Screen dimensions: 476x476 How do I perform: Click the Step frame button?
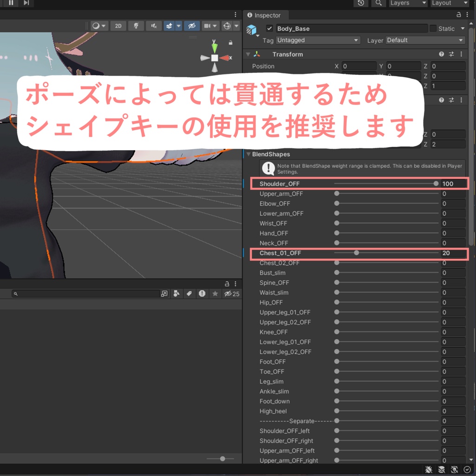click(26, 3)
